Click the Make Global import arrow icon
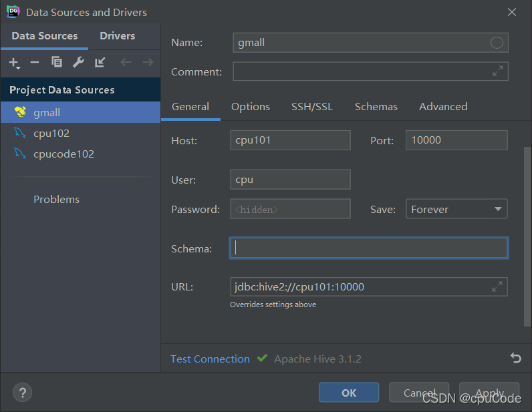 pos(100,62)
